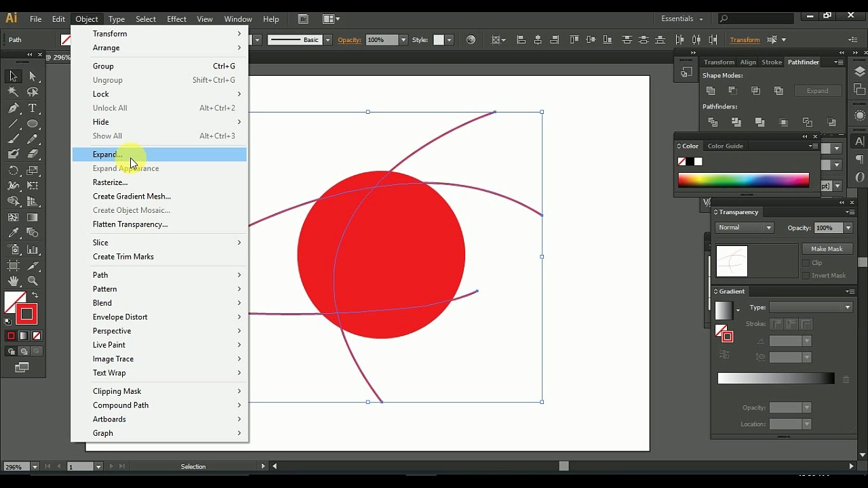Select the Eraser tool
Screen dimensions: 868x488
pyautogui.click(x=33, y=155)
